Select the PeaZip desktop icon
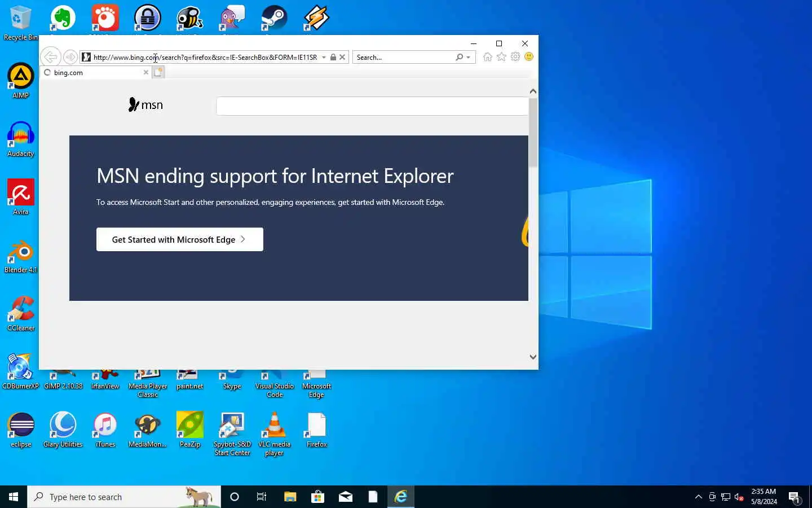The width and height of the screenshot is (812, 508). pyautogui.click(x=190, y=430)
